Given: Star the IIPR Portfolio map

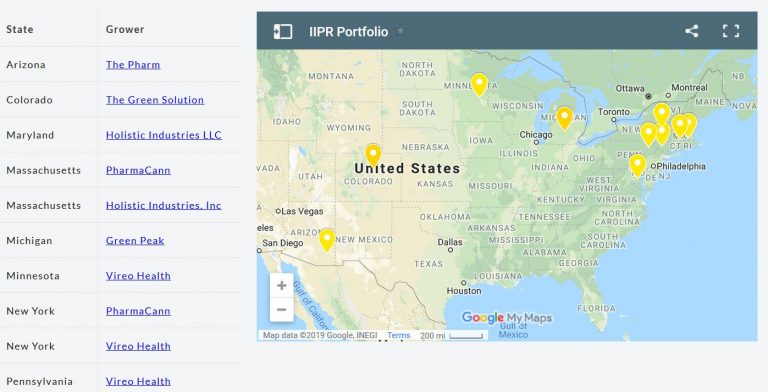Looking at the screenshot, I should (401, 31).
